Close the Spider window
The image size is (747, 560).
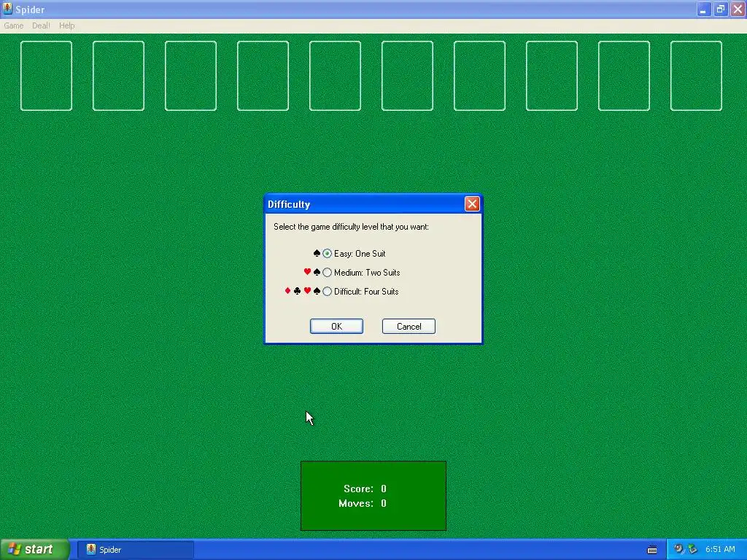738,9
